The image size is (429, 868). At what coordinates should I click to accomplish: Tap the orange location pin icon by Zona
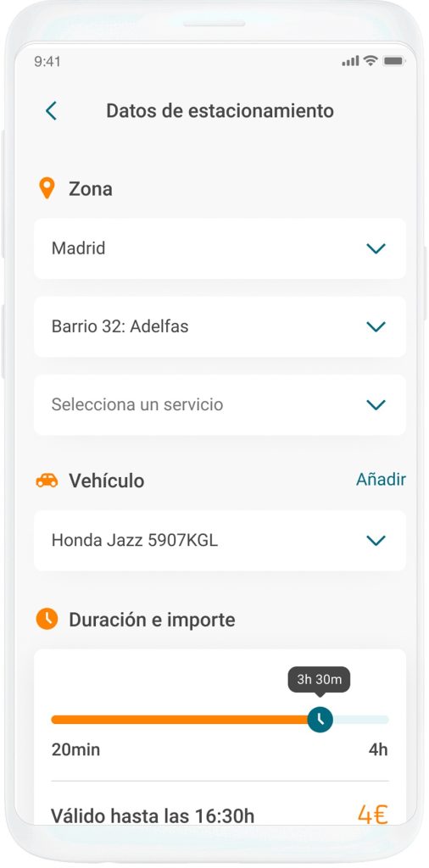tap(47, 189)
